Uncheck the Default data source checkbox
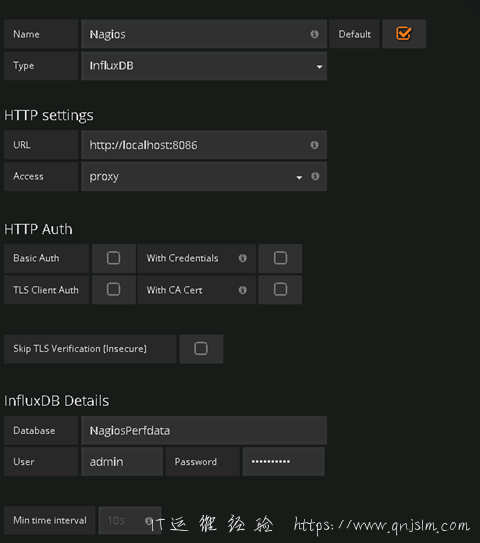The width and height of the screenshot is (480, 543). point(403,34)
